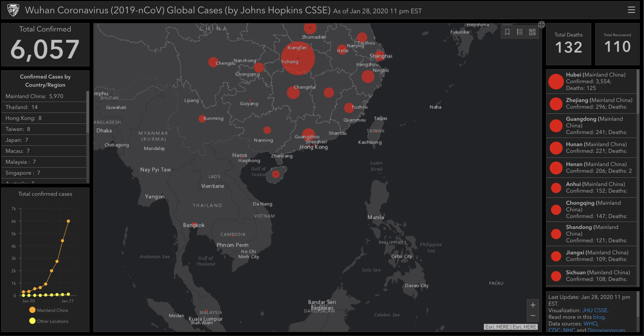The image size is (644, 336).
Task: Select Taiwan: 8 in country list
Action: pos(44,129)
